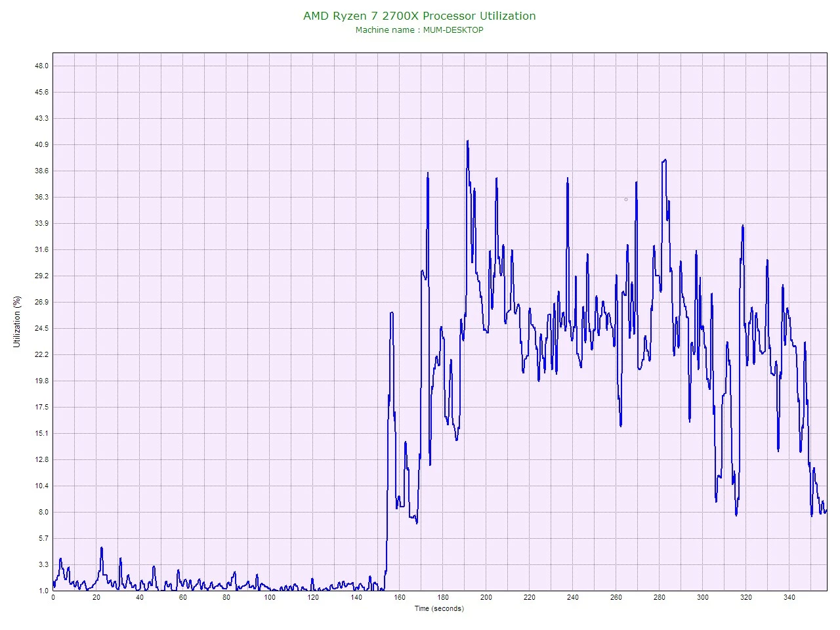840x630 pixels.
Task: Click the highest utilization peak near 190 seconds
Action: [467, 141]
